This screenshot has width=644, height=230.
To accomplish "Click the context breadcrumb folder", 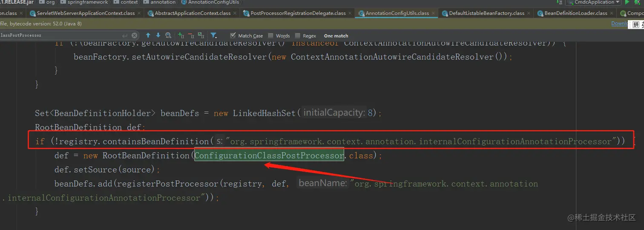I will (x=126, y=2).
